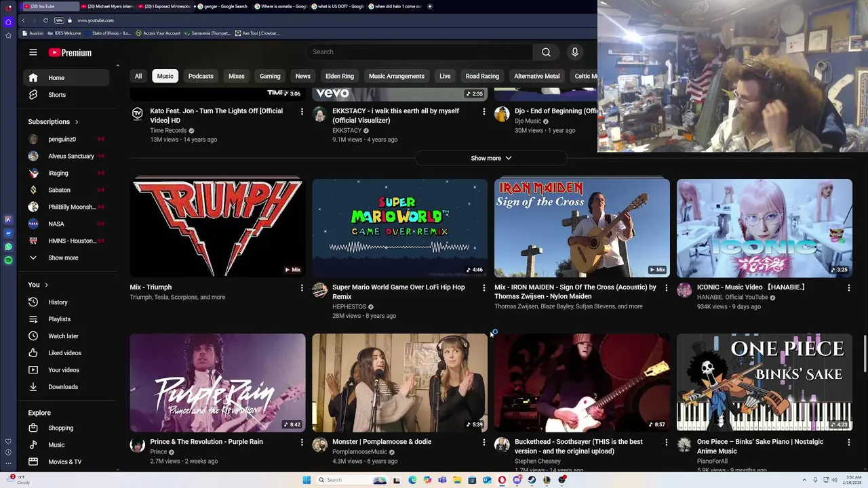Open Playlists in the sidebar

[66, 319]
